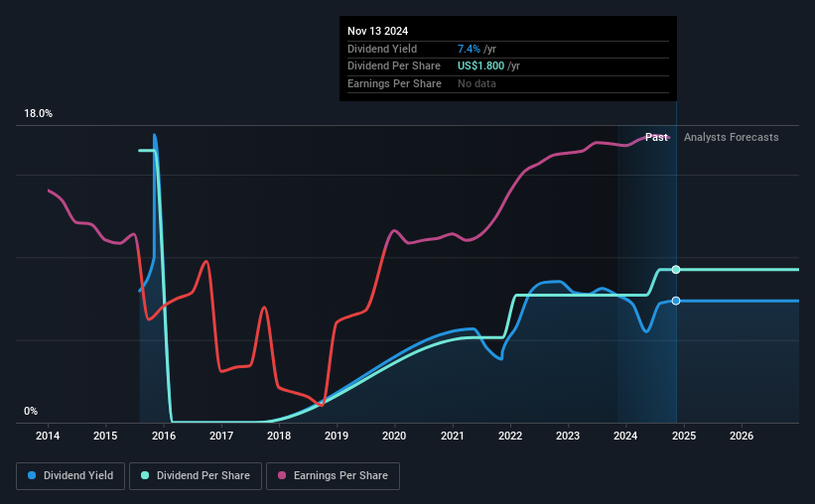Click the '18.0%' y-axis label

click(38, 114)
